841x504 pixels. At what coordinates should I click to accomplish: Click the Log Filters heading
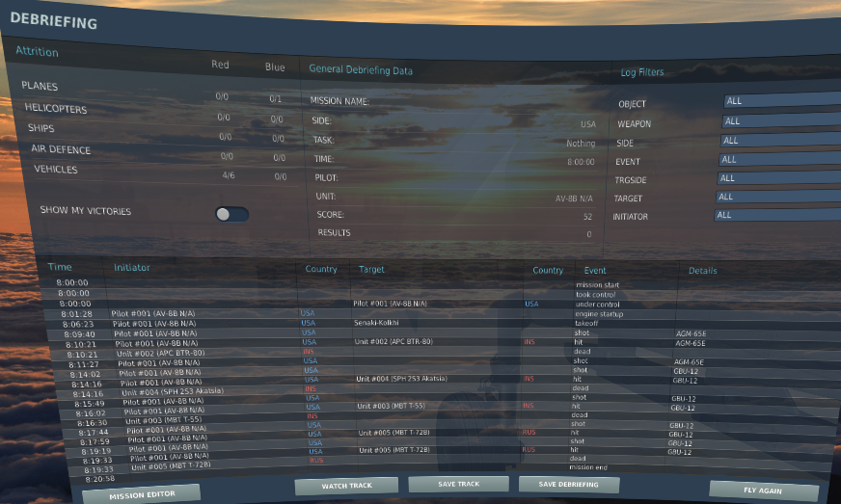(642, 72)
